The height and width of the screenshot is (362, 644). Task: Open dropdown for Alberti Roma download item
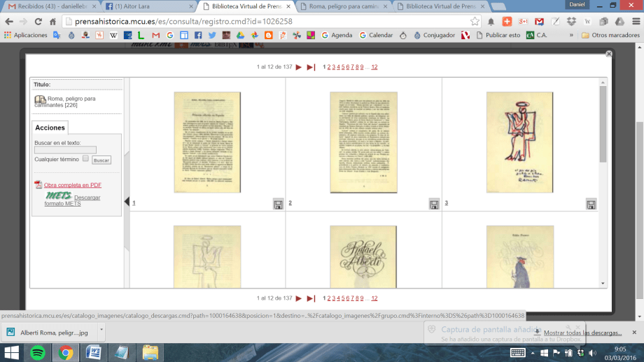101,329
